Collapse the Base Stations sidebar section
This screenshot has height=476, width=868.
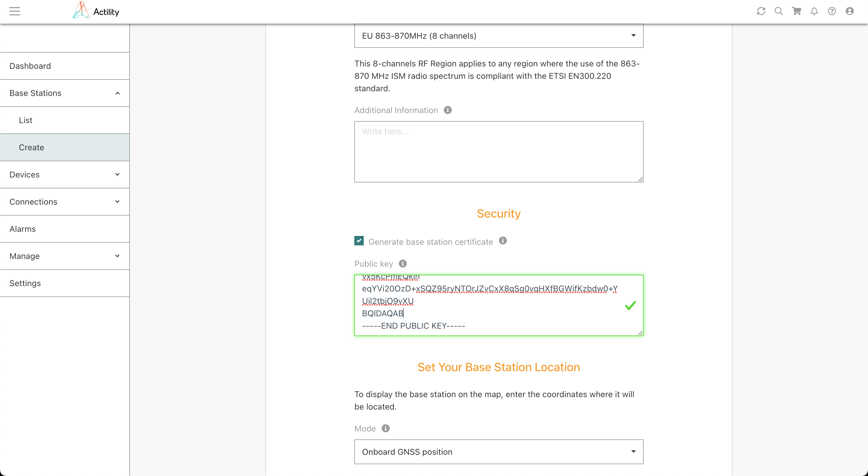[65, 93]
